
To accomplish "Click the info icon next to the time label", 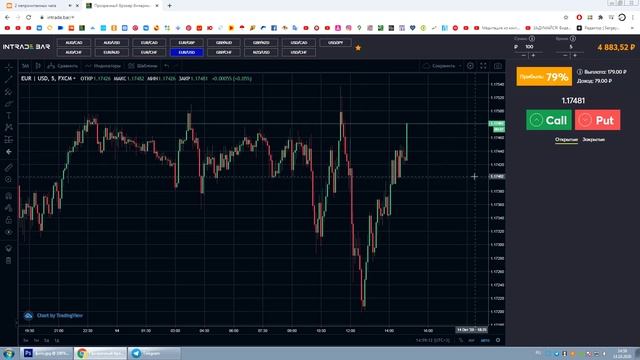I will [x=573, y=39].
